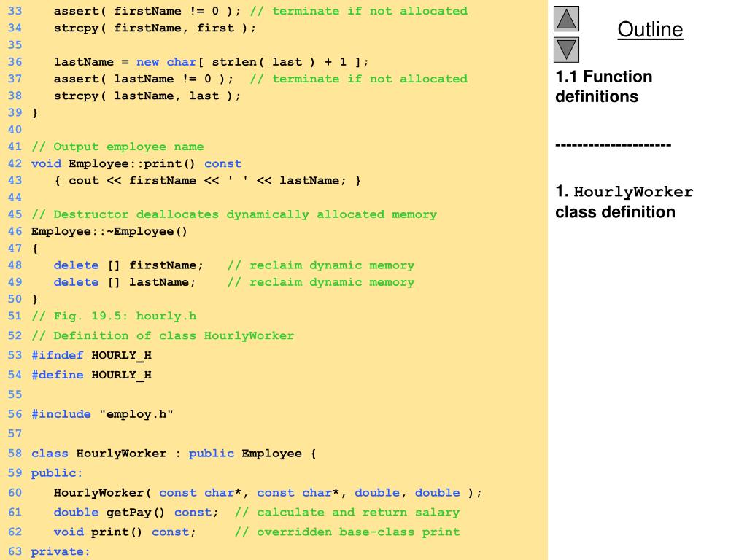Click the Destructor deallocates memory comment
Screen dimensions: 747x560
(x=234, y=214)
